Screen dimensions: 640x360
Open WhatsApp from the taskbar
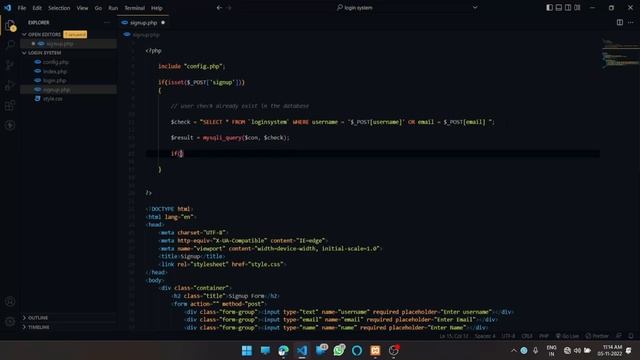(338, 351)
